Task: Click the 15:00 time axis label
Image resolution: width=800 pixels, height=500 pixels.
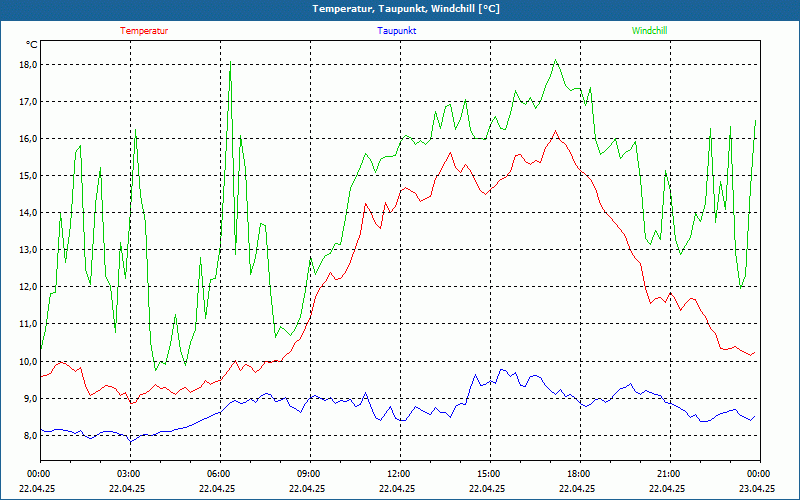Action: click(488, 474)
